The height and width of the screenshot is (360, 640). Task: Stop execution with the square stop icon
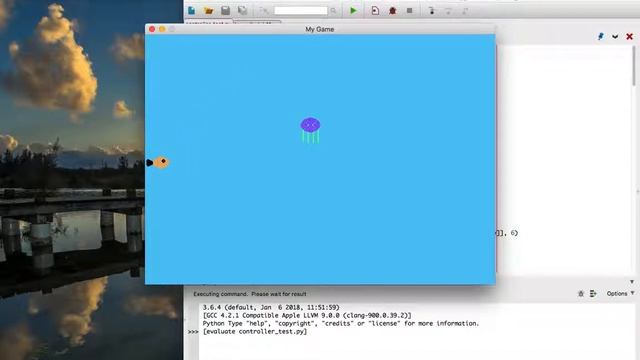[409, 11]
